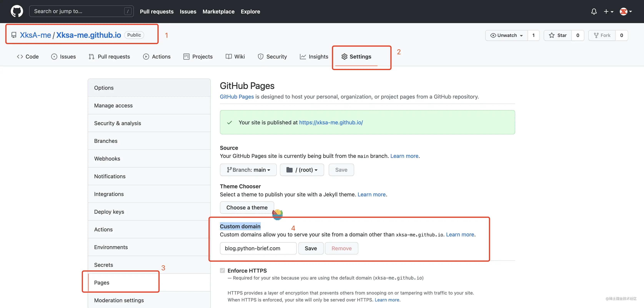Focus the Search or jump to field
This screenshot has width=644, height=308.
82,11
